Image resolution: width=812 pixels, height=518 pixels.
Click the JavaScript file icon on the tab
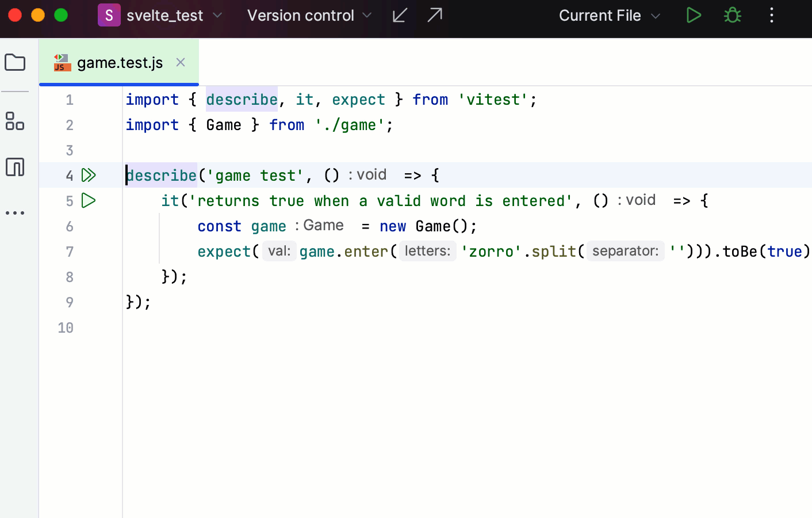pyautogui.click(x=61, y=62)
